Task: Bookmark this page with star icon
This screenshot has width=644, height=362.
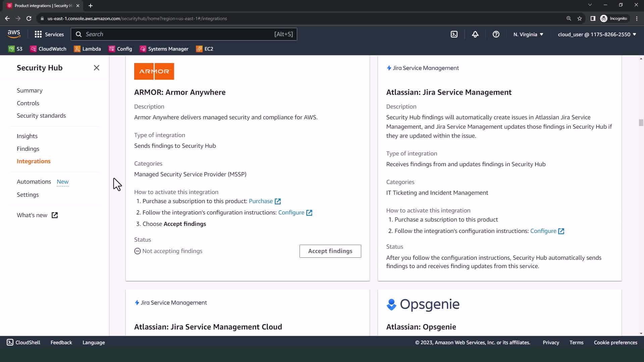Action: [579, 18]
